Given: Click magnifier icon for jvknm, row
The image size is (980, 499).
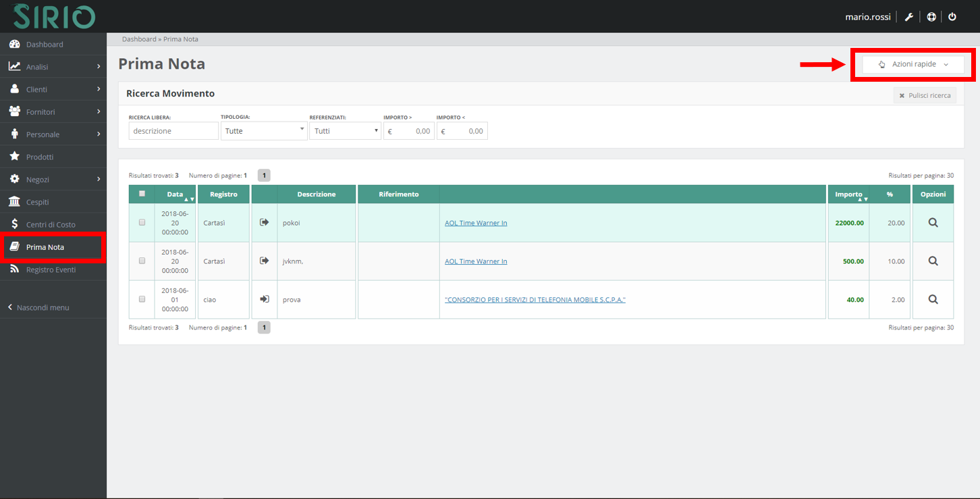Looking at the screenshot, I should (x=933, y=261).
